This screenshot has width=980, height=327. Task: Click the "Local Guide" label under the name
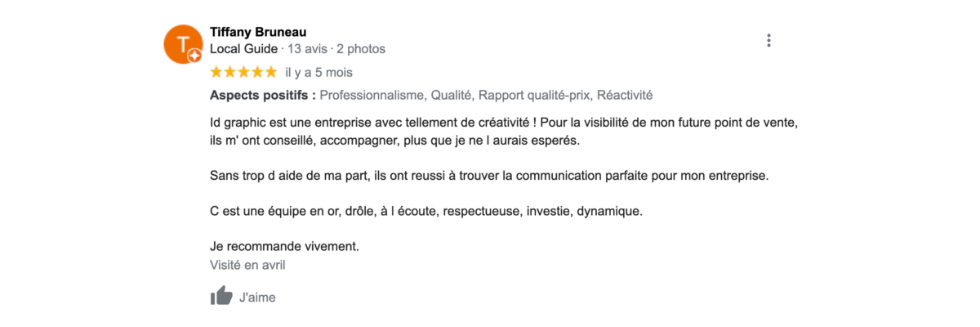tap(243, 49)
